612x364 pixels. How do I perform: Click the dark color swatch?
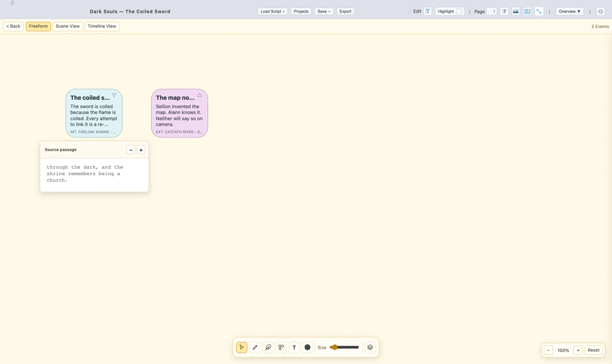pos(308,347)
